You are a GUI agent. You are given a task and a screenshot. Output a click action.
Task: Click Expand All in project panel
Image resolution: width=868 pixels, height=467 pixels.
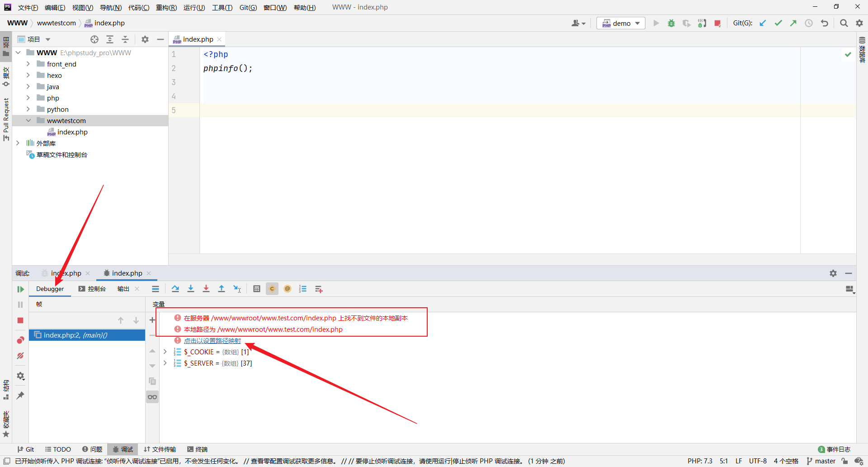point(110,39)
